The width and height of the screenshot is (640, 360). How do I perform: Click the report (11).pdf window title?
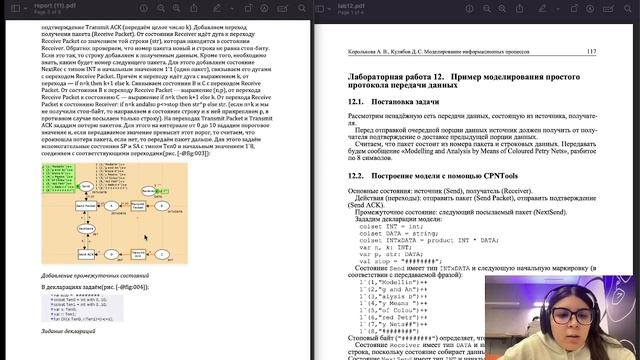(55, 6)
